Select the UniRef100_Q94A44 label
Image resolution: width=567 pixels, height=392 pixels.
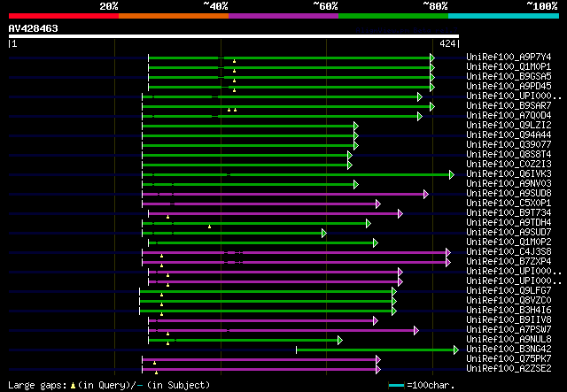509,135
